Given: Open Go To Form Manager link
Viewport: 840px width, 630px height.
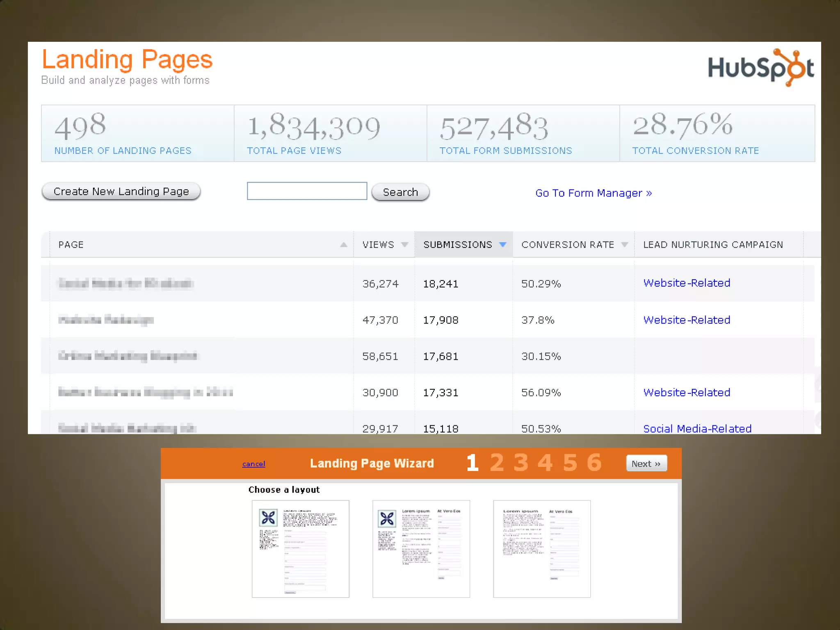Looking at the screenshot, I should pos(593,193).
